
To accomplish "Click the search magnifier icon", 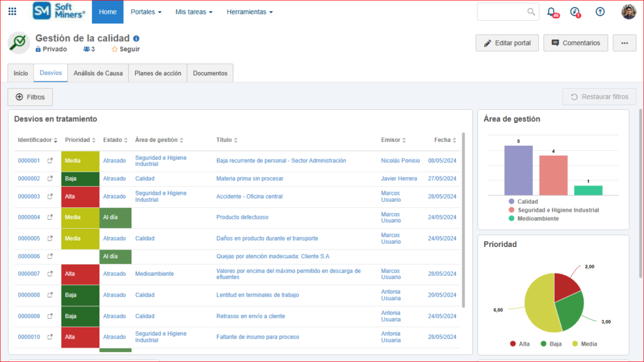I will pos(531,11).
